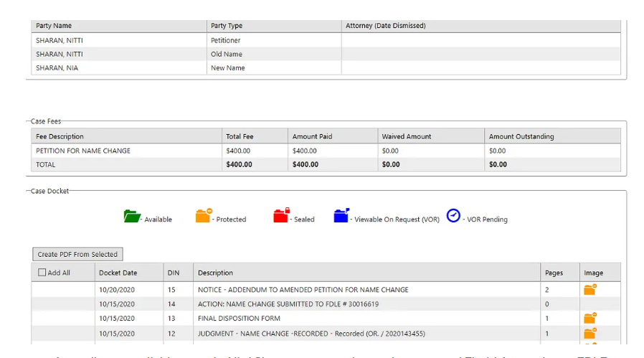Click the 10/20/2020 docket date
The image size is (644, 358).
pyautogui.click(x=117, y=290)
